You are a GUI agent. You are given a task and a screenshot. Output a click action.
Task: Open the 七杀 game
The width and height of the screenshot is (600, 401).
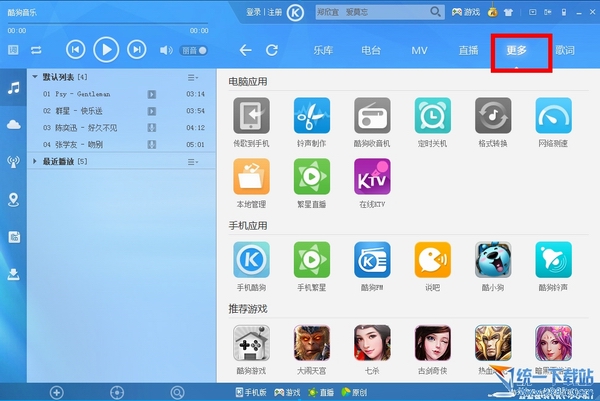(x=372, y=343)
